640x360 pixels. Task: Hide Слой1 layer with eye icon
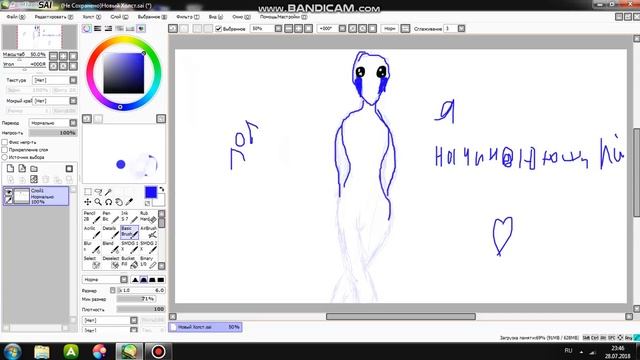[x=8, y=191]
